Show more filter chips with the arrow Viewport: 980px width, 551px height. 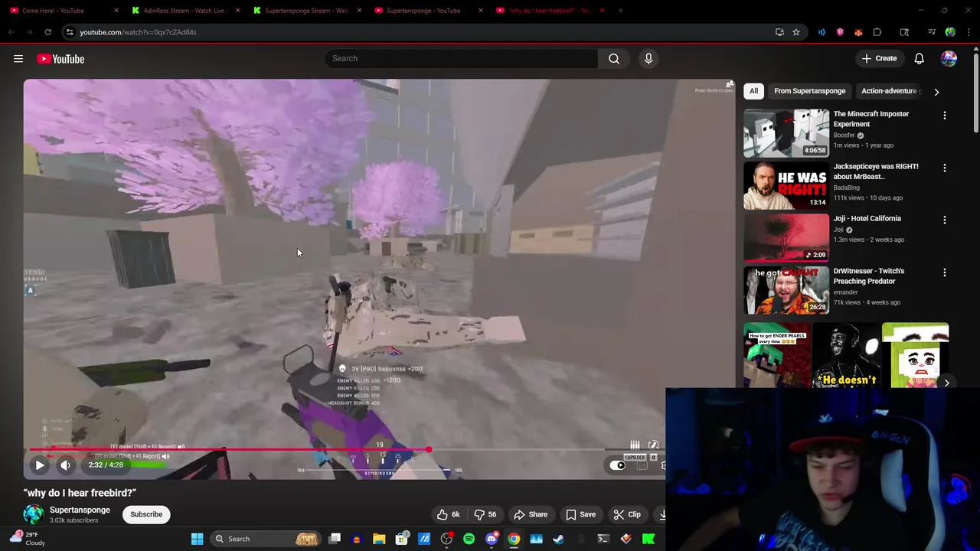(x=936, y=92)
